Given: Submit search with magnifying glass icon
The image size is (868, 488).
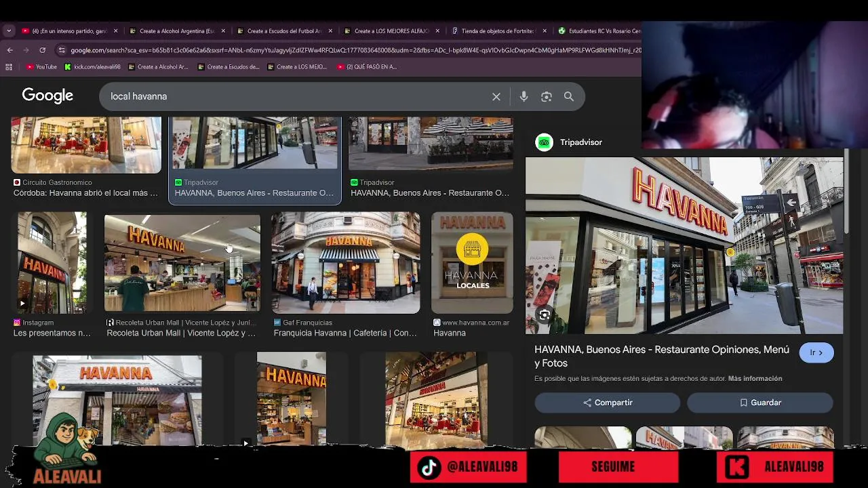Looking at the screenshot, I should [x=569, y=97].
